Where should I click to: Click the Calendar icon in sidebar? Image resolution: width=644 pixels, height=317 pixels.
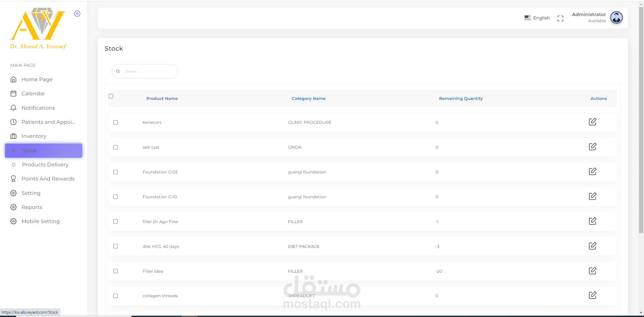pyautogui.click(x=13, y=94)
